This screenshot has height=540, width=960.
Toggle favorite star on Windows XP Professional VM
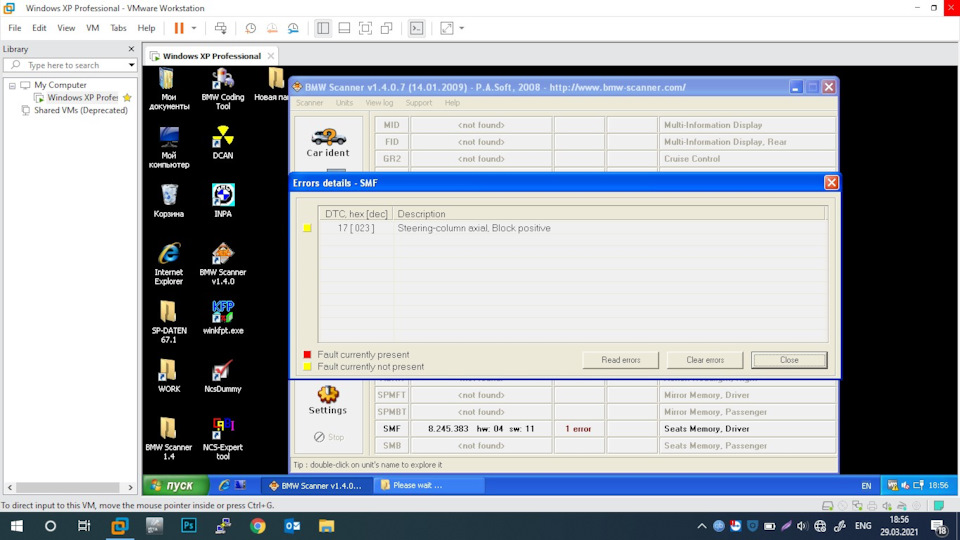click(127, 97)
